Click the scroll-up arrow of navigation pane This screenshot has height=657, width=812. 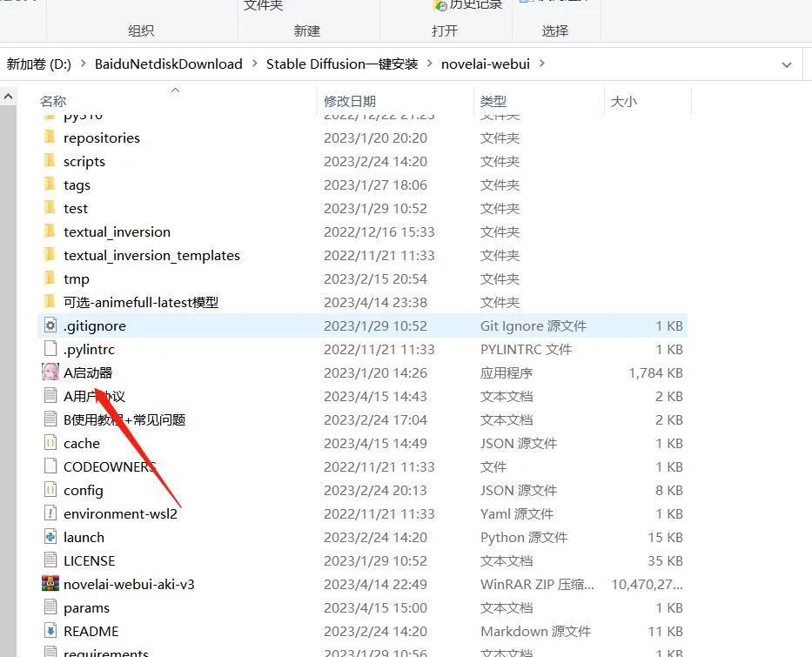point(8,97)
